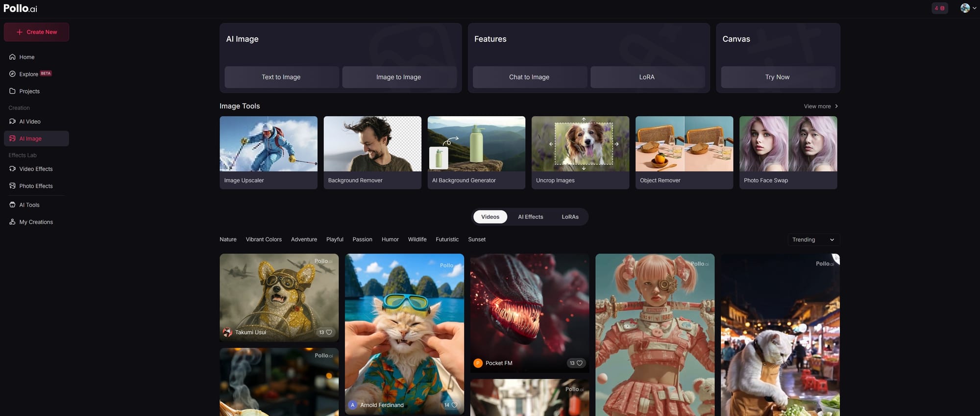Open the pink-haired girl video thumbnail

click(x=655, y=335)
